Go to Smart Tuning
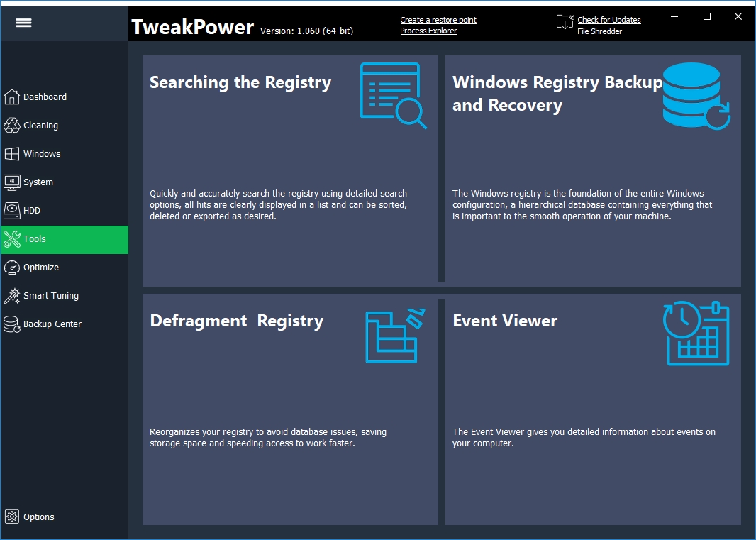The height and width of the screenshot is (540, 756). click(51, 296)
